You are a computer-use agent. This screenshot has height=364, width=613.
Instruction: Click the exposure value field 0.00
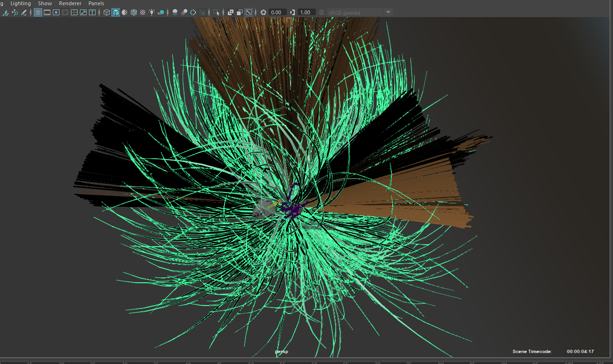(x=277, y=12)
